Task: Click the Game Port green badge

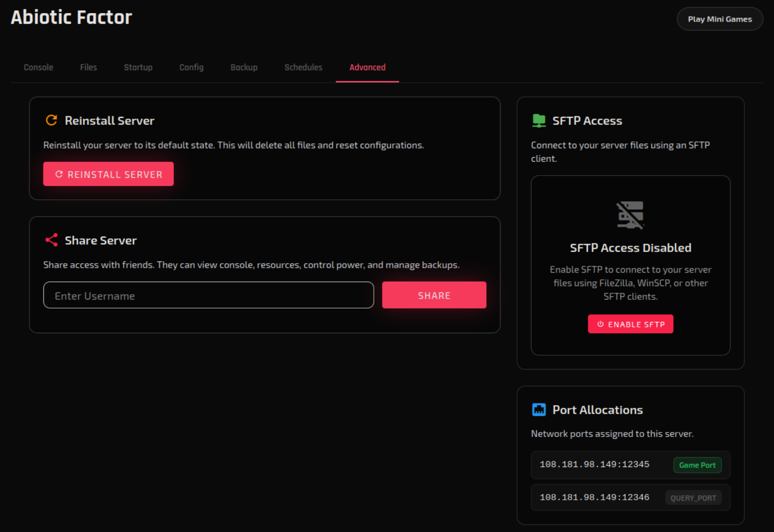Action: [x=697, y=465]
